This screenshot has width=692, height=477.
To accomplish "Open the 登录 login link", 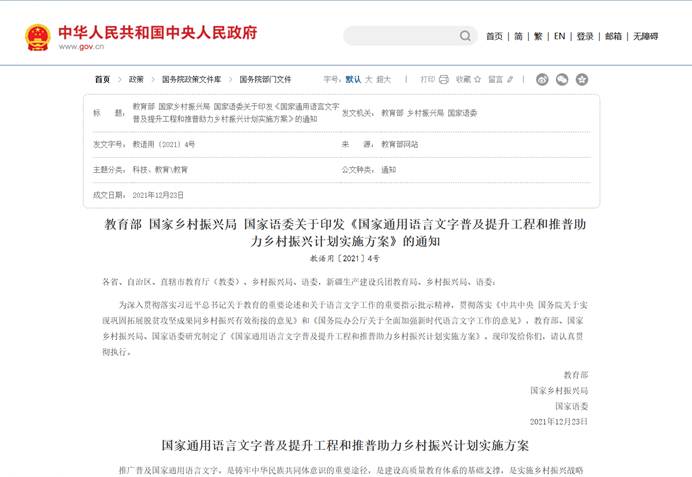I will click(x=585, y=36).
